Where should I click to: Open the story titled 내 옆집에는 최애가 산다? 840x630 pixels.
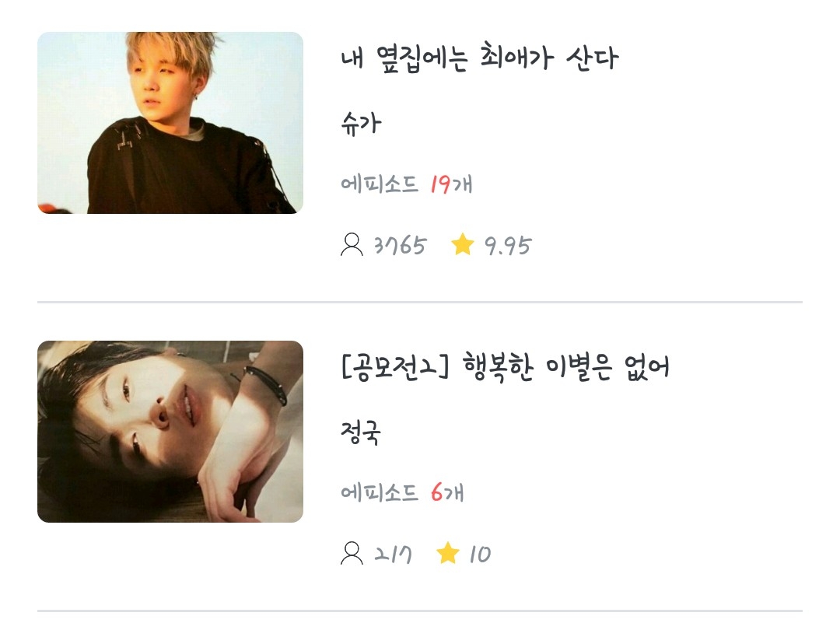pos(479,58)
